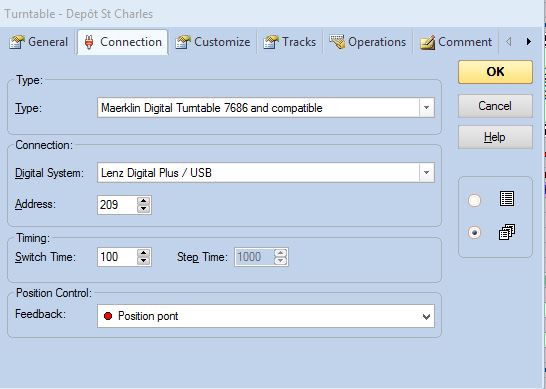Click the Switch Time label
Viewport: 546px width, 389px height.
45,257
